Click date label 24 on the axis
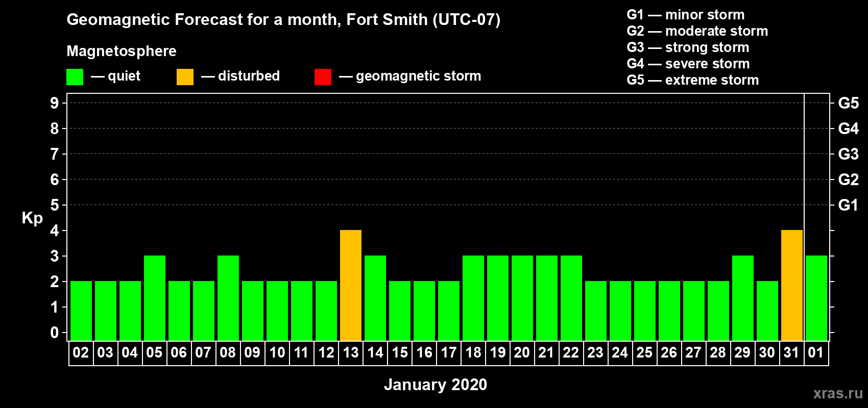 pyautogui.click(x=620, y=352)
